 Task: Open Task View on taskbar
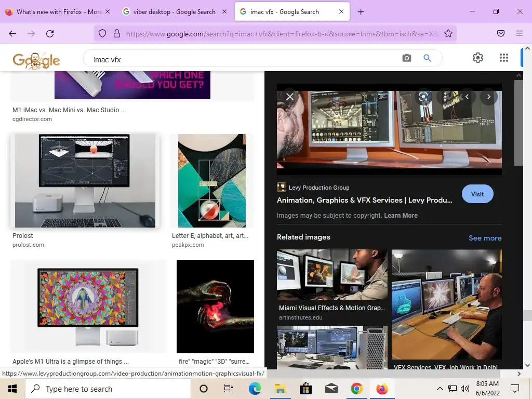click(x=229, y=389)
